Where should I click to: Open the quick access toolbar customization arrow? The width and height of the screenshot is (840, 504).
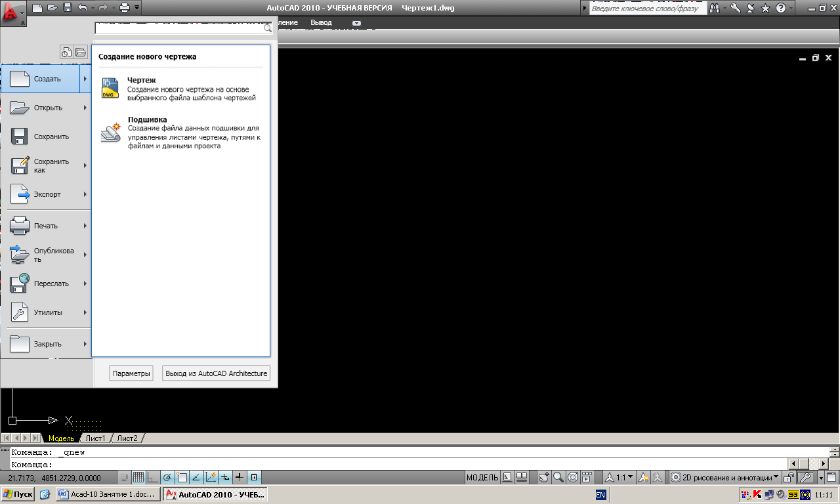coord(136,8)
